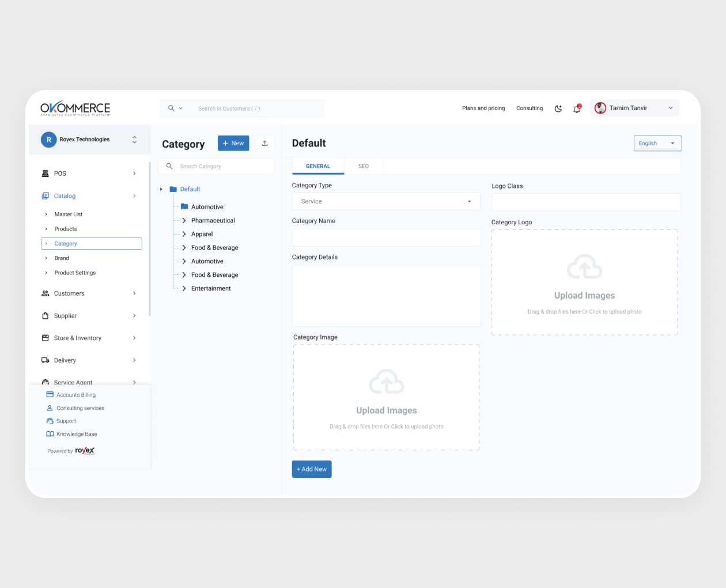This screenshot has height=588, width=726.
Task: Switch to the SEO tab
Action: tap(364, 166)
